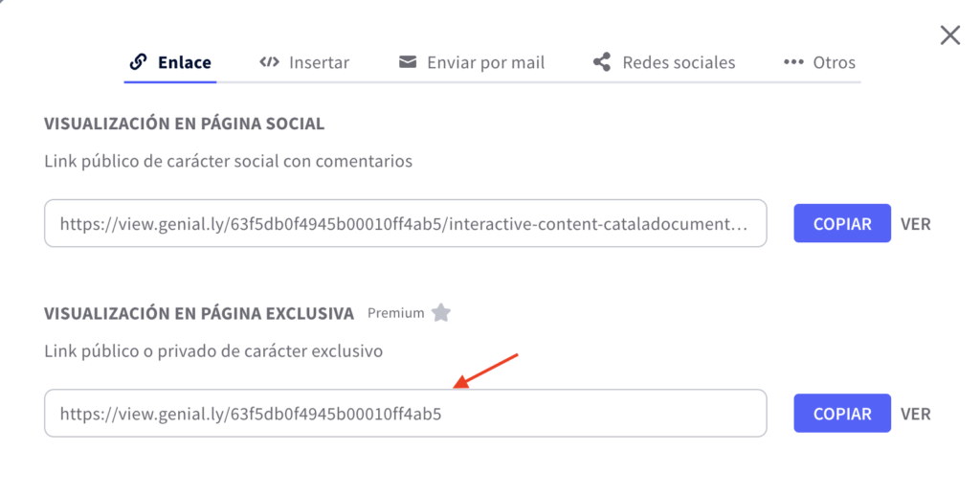Open the Insertar tab label
The width and height of the screenshot is (980, 496).
(x=319, y=62)
